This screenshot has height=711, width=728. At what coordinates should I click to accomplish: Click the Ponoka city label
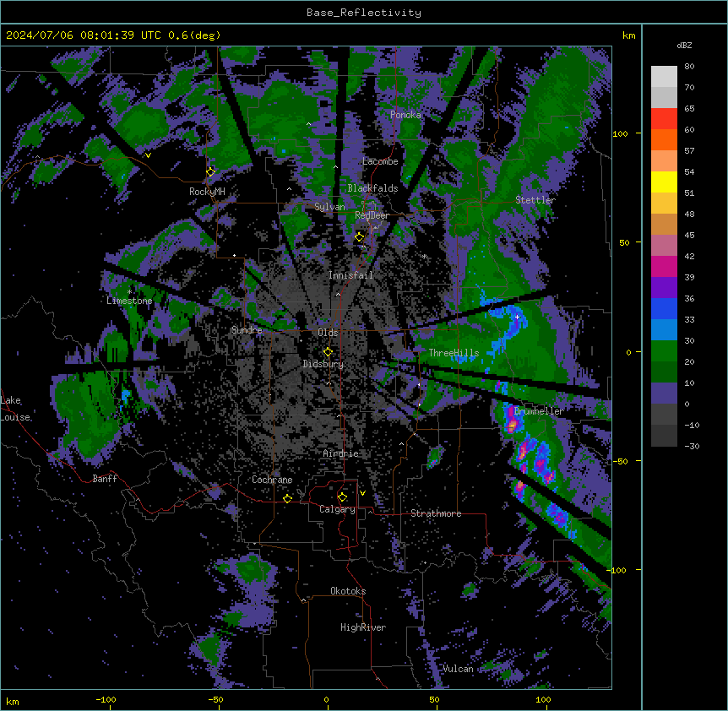[405, 115]
